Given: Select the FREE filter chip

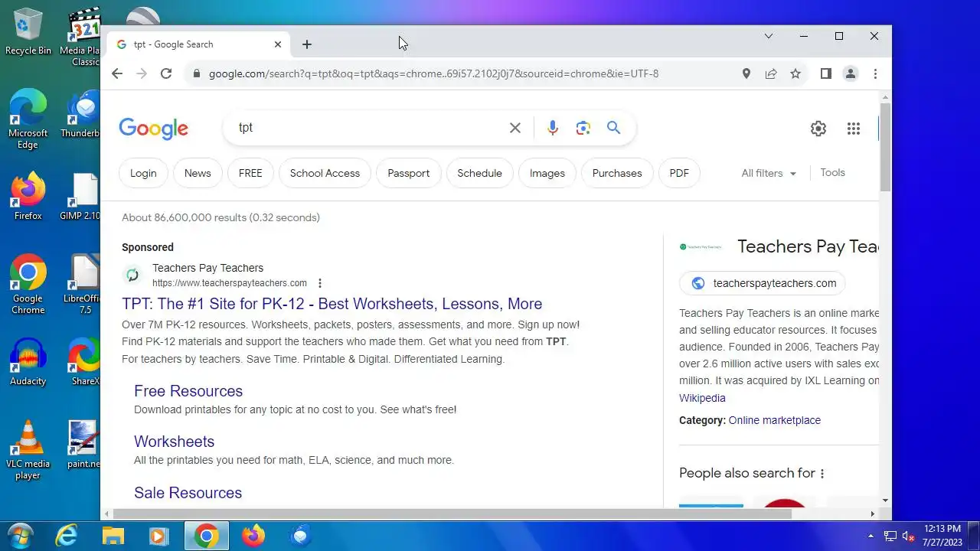Looking at the screenshot, I should pos(250,173).
